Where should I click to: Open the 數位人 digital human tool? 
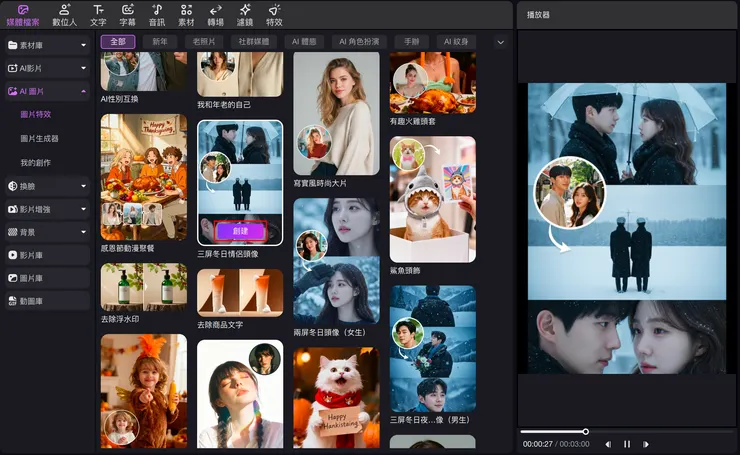(x=64, y=15)
